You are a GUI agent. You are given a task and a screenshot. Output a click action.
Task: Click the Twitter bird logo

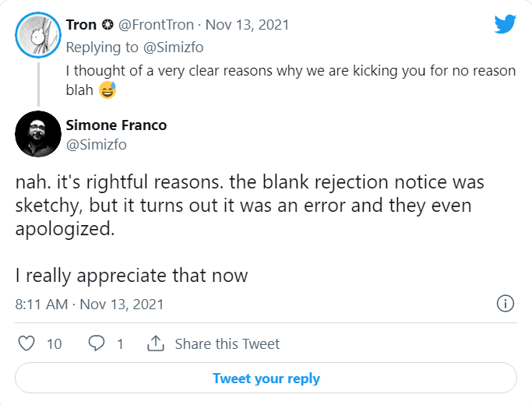[505, 23]
